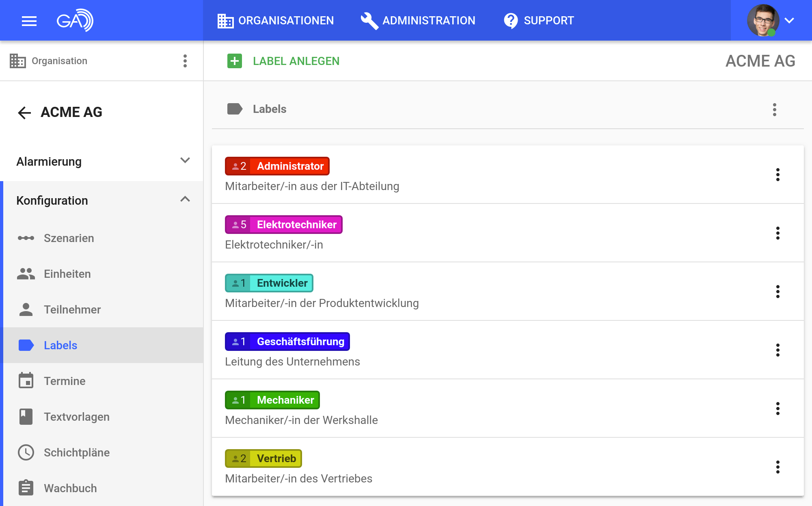Screen dimensions: 812x506
Task: Open the hamburger navigation menu
Action: click(x=29, y=21)
